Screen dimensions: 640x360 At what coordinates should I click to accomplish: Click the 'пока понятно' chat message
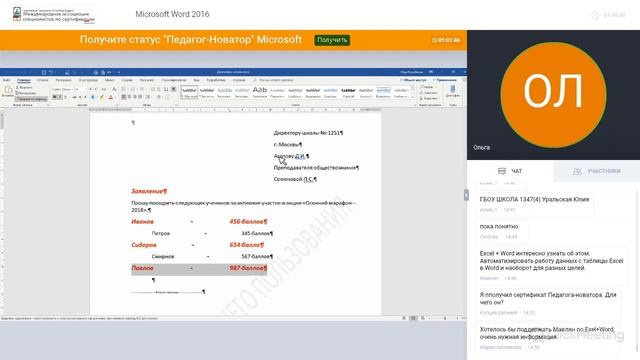tap(499, 226)
